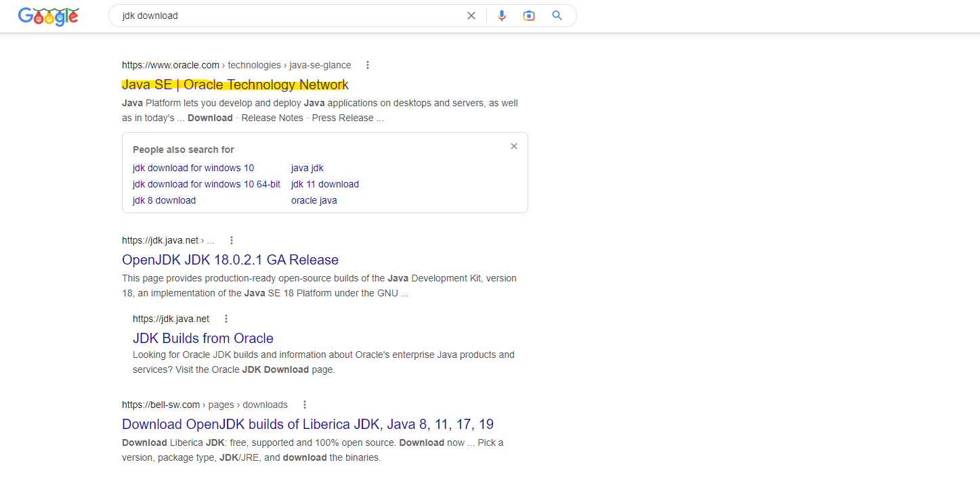Click the People also search for heading
The height and width of the screenshot is (477, 980).
click(184, 150)
